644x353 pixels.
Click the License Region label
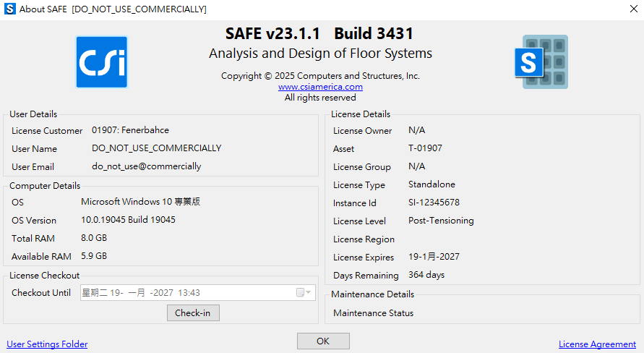364,239
